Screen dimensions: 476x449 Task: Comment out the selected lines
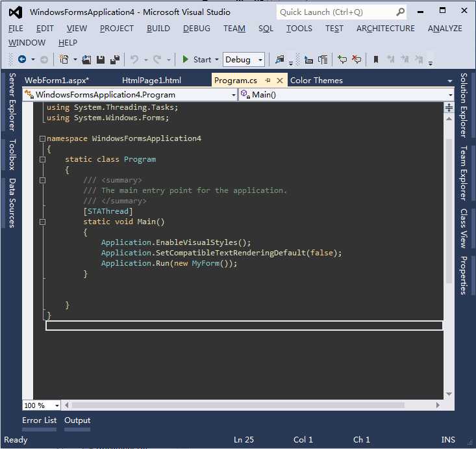click(342, 59)
